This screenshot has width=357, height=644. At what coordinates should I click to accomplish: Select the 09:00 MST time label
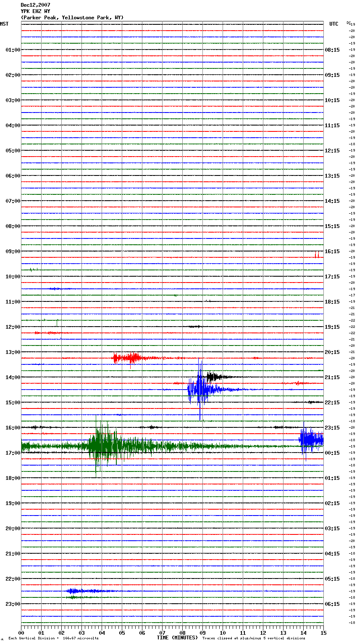click(x=13, y=251)
